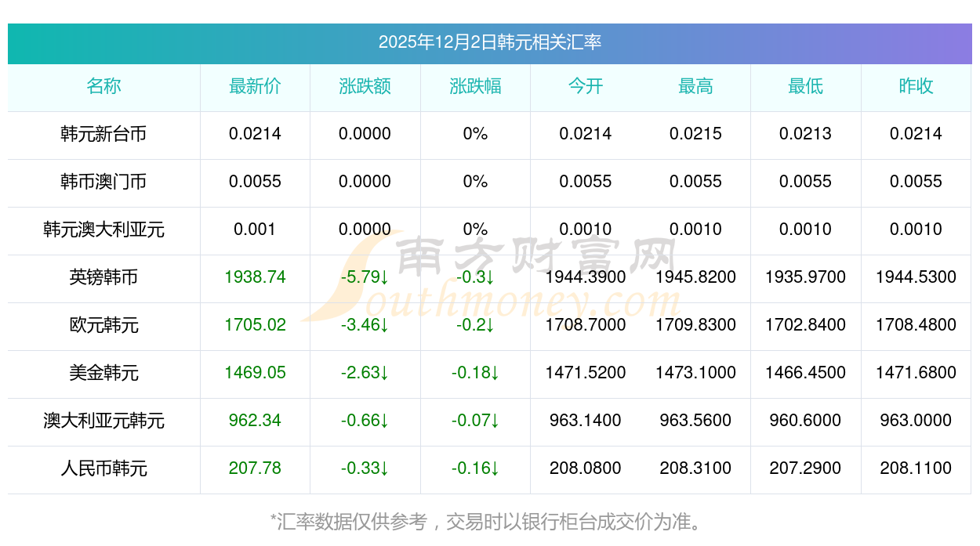Click the high value 963.5600
The image size is (980, 546).
tap(695, 421)
